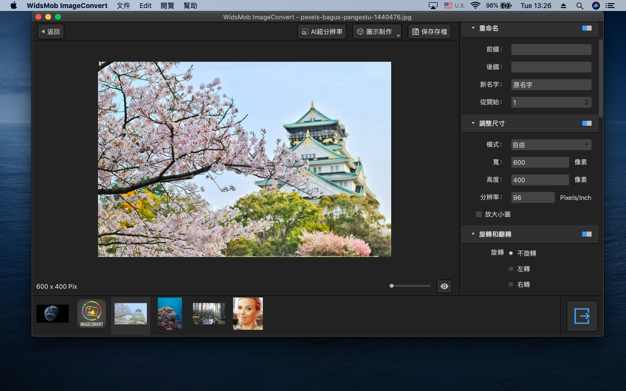
Task: Open the 文件 menu
Action: point(123,6)
